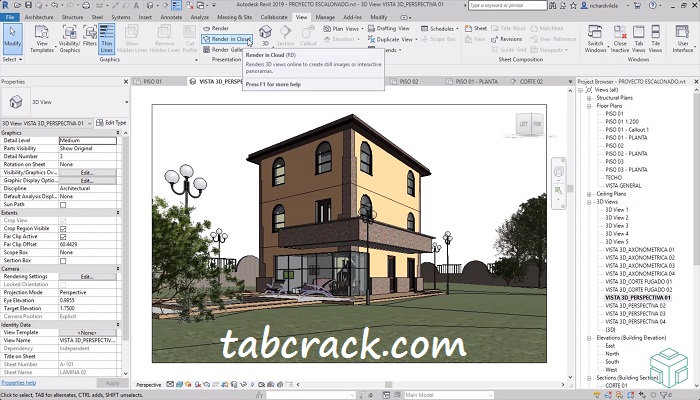Click the Sheet tool
Viewport: 700px width, 400px height.
coord(476,28)
